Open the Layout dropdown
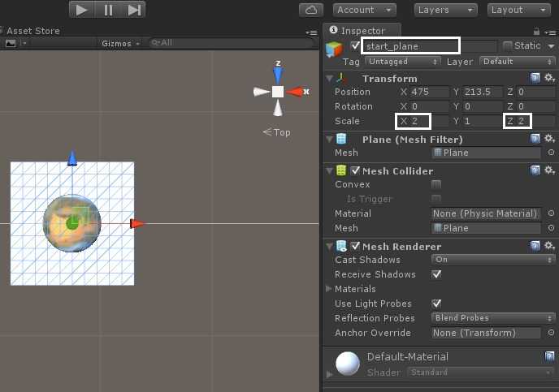559x392 pixels. tap(518, 10)
